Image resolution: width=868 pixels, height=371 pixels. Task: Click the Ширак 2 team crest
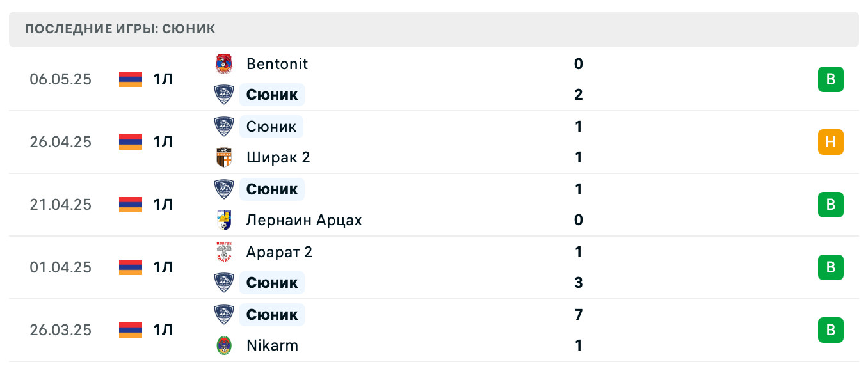[223, 157]
